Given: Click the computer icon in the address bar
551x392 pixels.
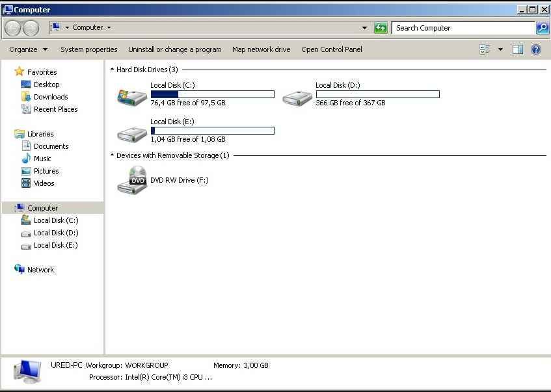Looking at the screenshot, I should pos(55,27).
